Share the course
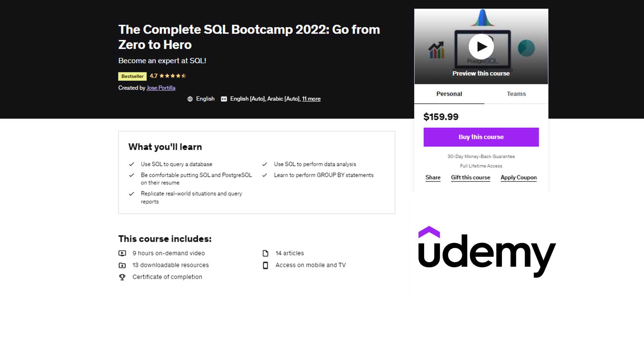The width and height of the screenshot is (644, 364). 433,177
